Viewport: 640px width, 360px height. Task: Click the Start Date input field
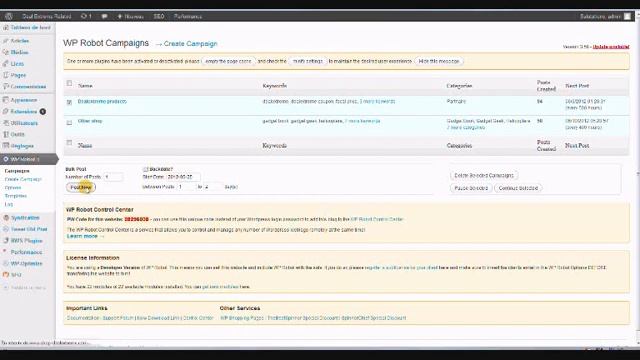183,177
